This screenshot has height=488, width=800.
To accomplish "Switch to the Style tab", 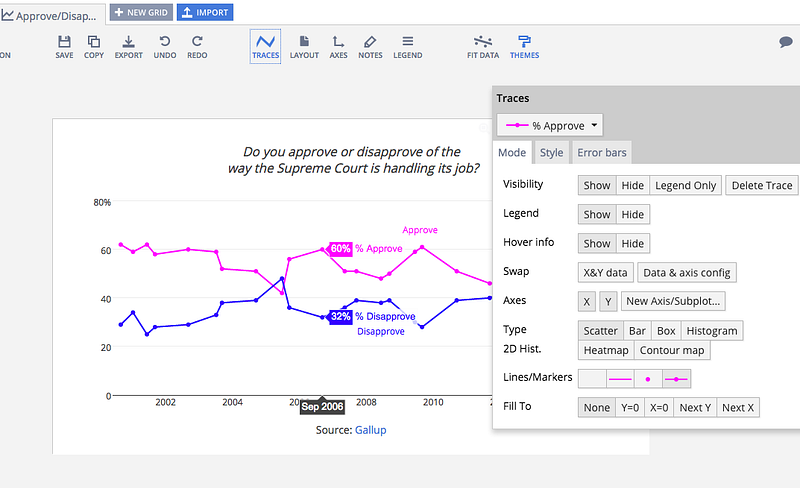I will (552, 153).
